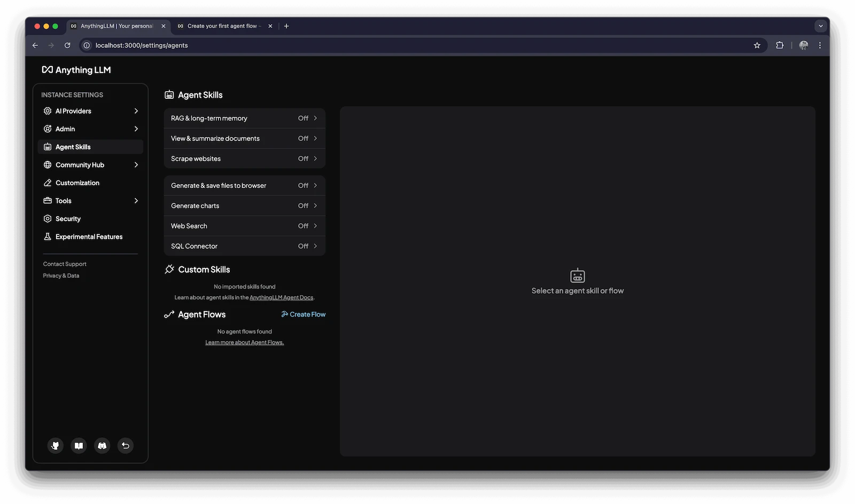Image resolution: width=855 pixels, height=504 pixels.
Task: Click the Off status on the Web Search row
Action: click(303, 226)
